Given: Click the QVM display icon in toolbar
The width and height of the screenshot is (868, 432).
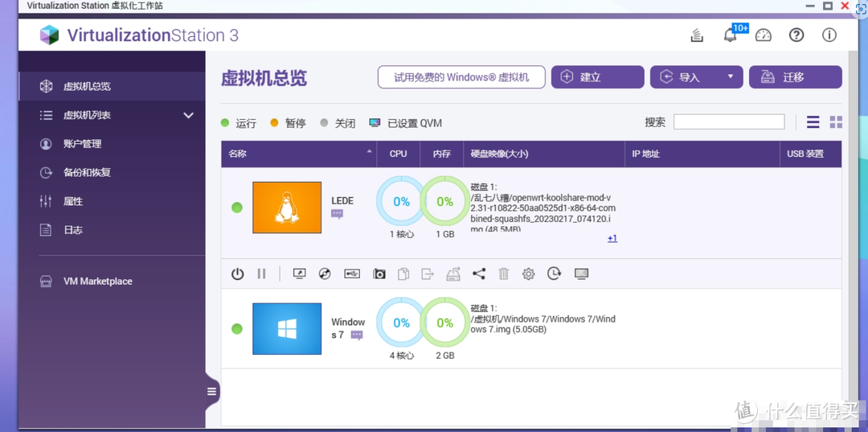Looking at the screenshot, I should pyautogui.click(x=581, y=274).
